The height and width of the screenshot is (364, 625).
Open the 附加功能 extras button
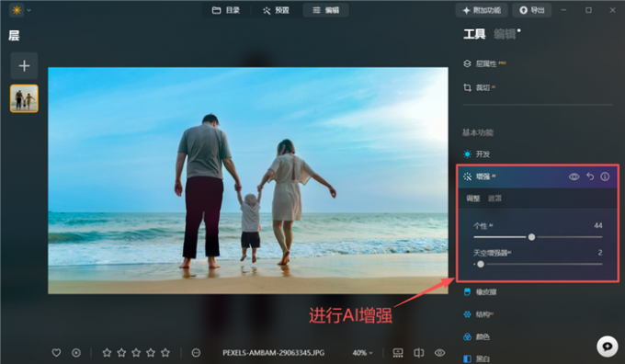coord(482,10)
